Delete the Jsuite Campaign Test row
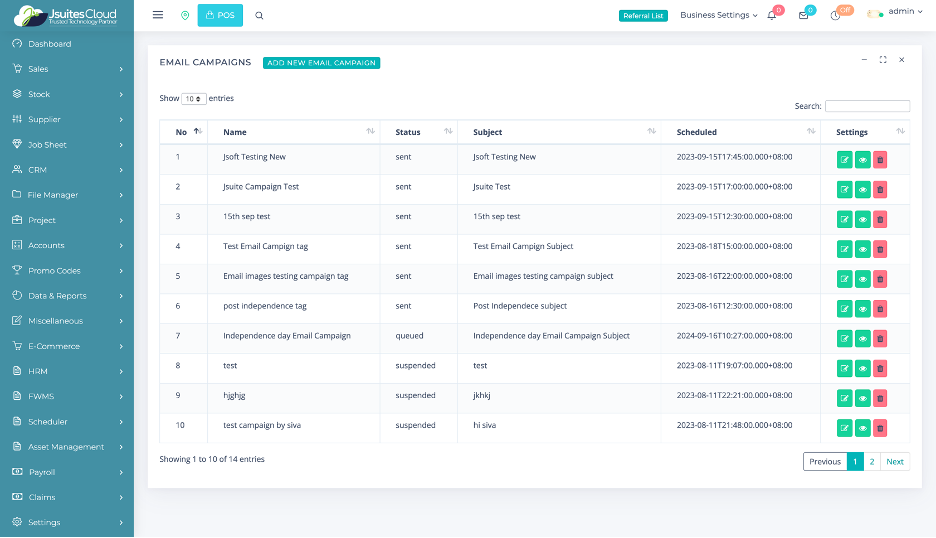Viewport: 936px width, 538px height. (880, 188)
